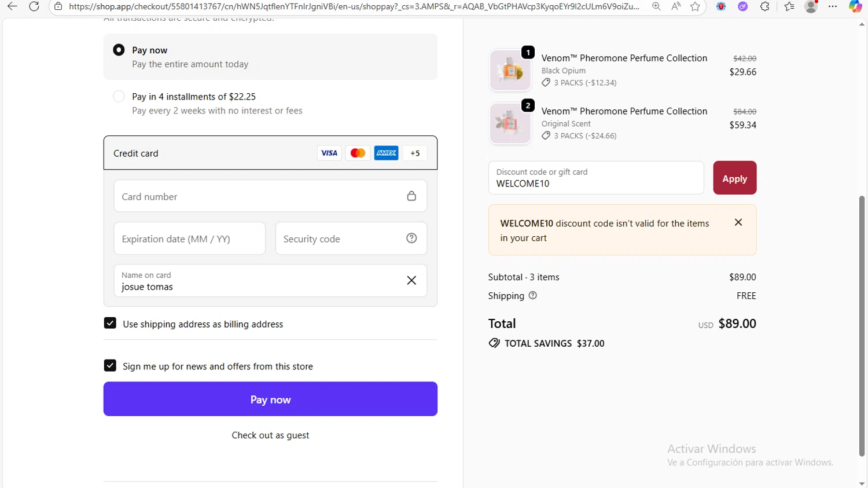View site info via the address bar lock icon

58,6
